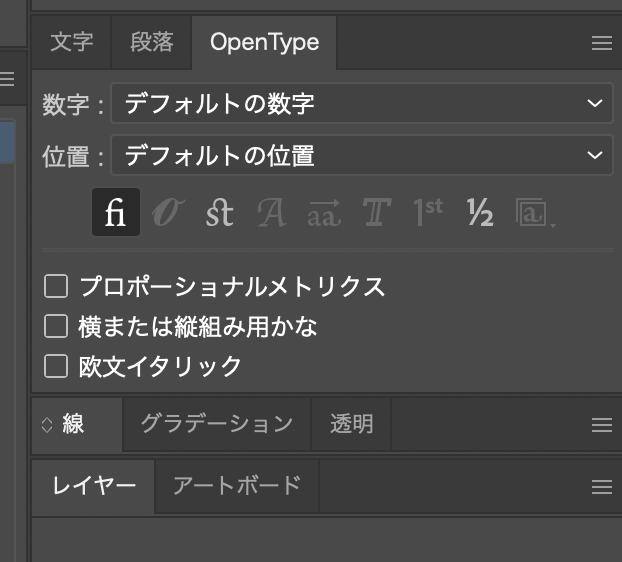The image size is (622, 562).
Task: Toggle ordinals 1st icon
Action: [x=427, y=212]
